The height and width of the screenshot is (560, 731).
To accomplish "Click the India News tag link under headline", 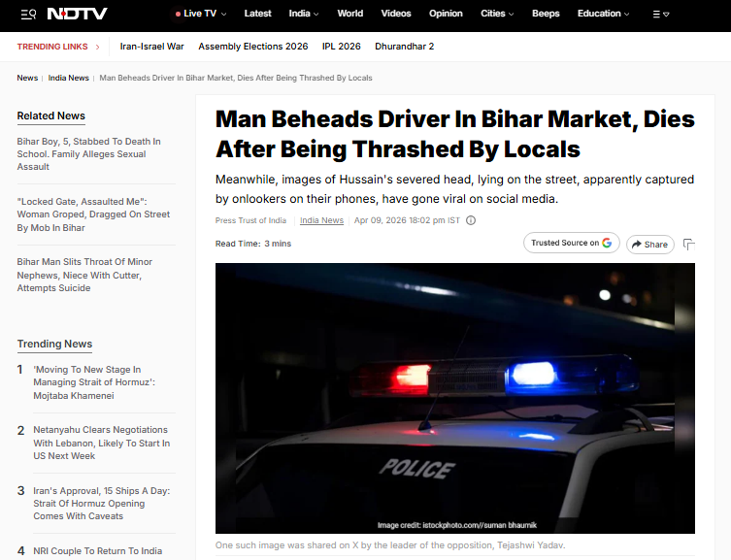I will (321, 220).
